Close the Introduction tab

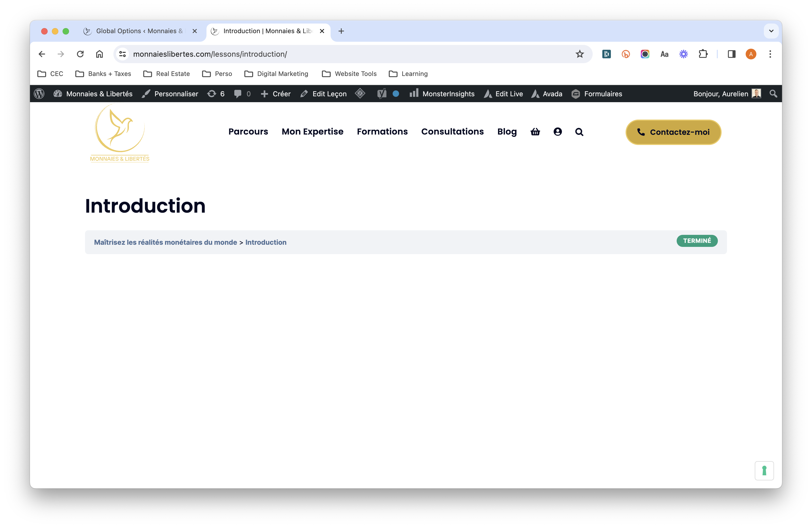[x=322, y=31]
